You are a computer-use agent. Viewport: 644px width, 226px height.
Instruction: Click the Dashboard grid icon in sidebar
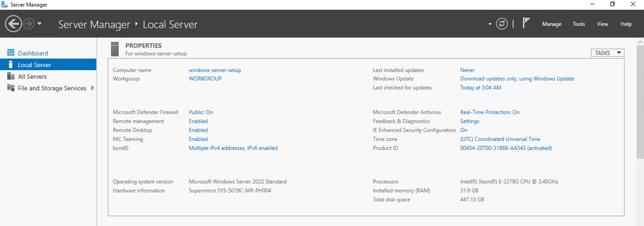click(x=11, y=53)
